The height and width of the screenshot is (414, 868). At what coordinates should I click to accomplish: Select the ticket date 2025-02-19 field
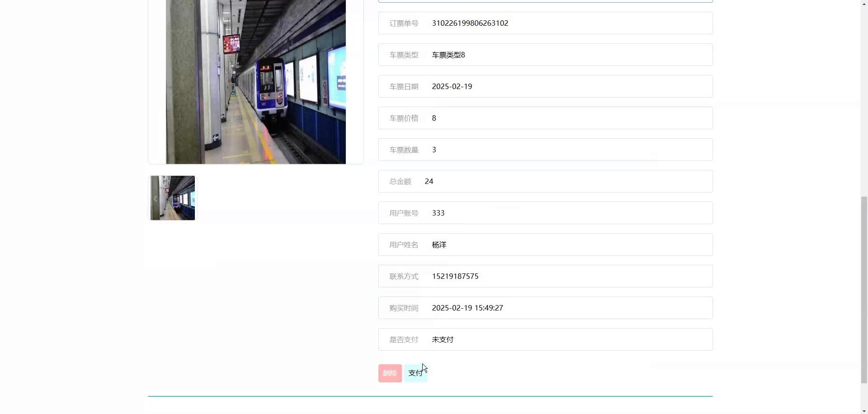click(x=546, y=86)
